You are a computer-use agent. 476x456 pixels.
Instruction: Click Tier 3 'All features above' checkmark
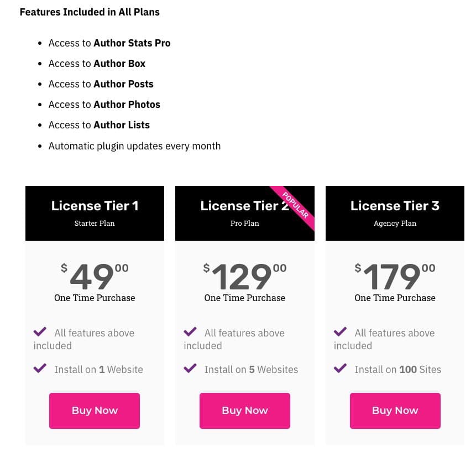[340, 331]
